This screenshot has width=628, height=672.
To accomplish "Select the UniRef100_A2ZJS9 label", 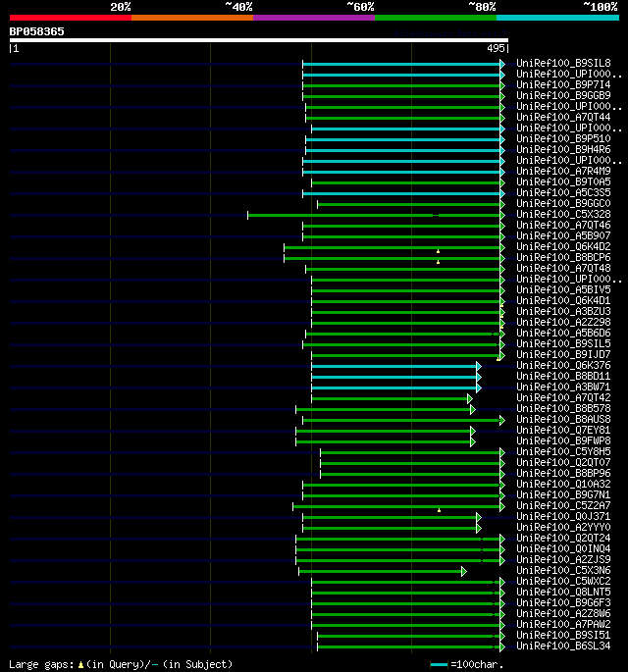I will pos(563,560).
